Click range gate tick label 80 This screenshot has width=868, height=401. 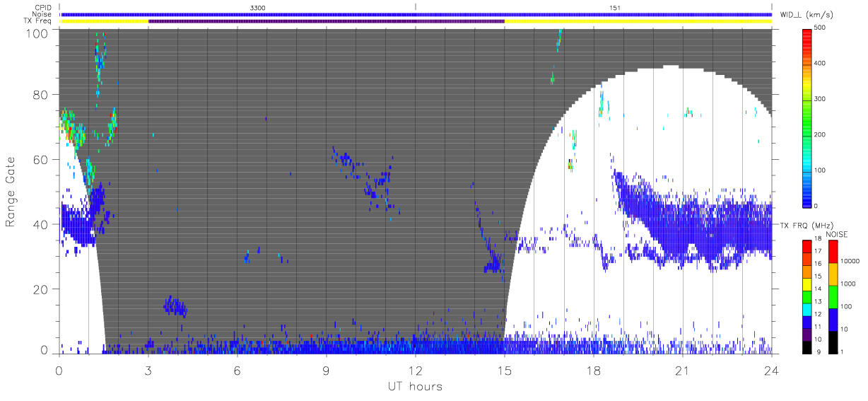tap(42, 95)
